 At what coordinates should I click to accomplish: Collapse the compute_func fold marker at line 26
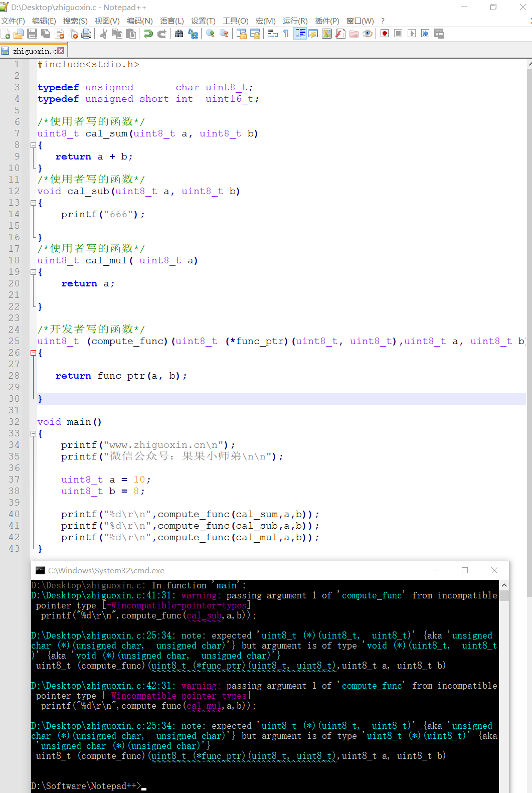tap(33, 353)
